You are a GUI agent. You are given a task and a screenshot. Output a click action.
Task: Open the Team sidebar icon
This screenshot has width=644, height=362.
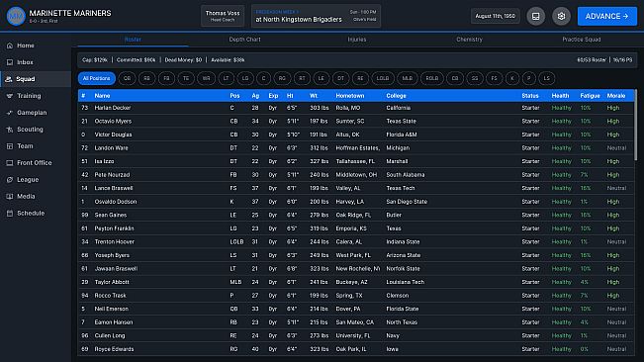tap(10, 146)
